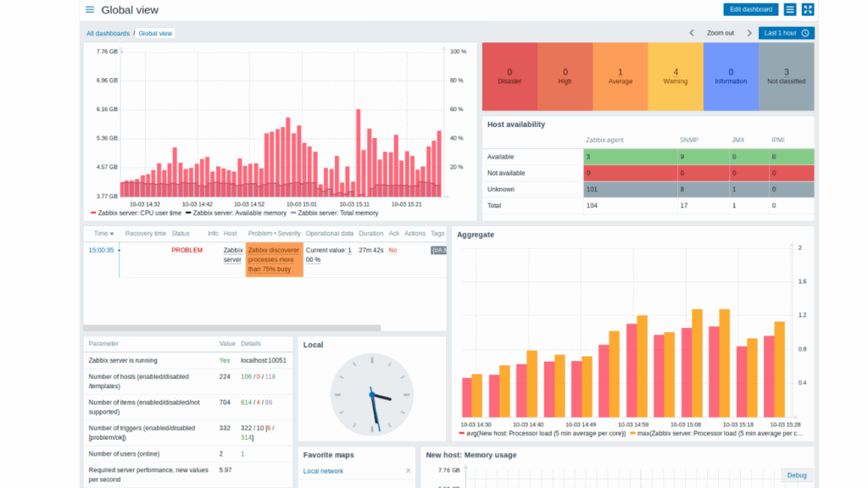Open Zabbix server host context menu
This screenshot has width=868, height=488.
click(232, 255)
